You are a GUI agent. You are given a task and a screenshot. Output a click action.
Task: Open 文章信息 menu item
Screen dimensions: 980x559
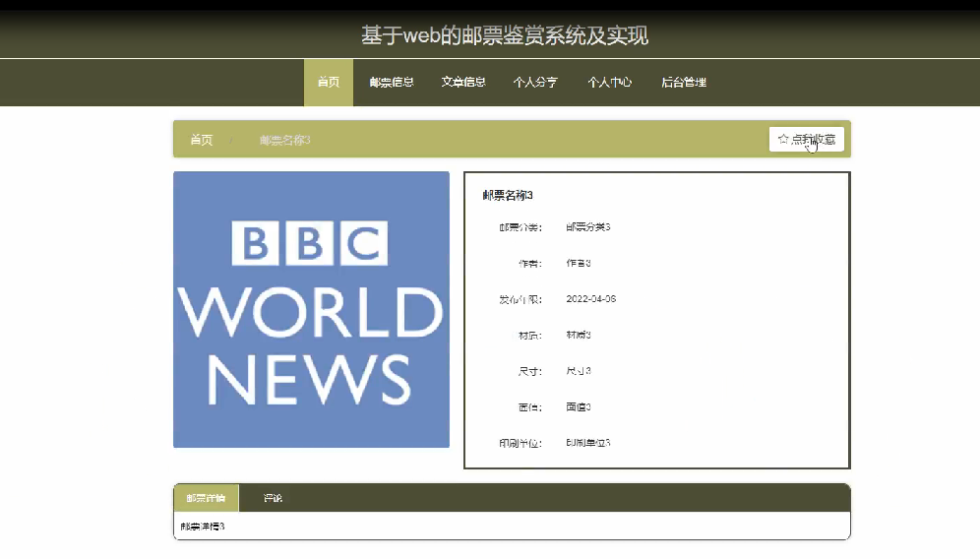[463, 83]
